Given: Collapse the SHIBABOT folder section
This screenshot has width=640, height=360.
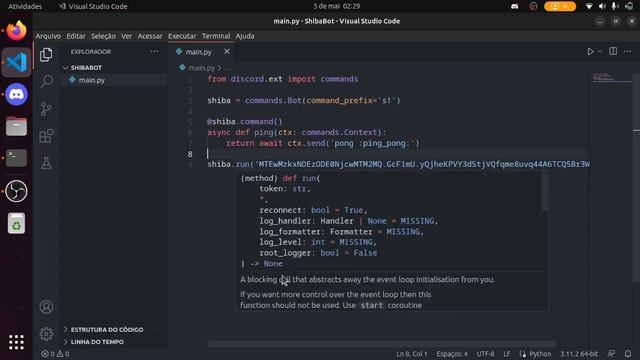Looking at the screenshot, I should (x=86, y=67).
